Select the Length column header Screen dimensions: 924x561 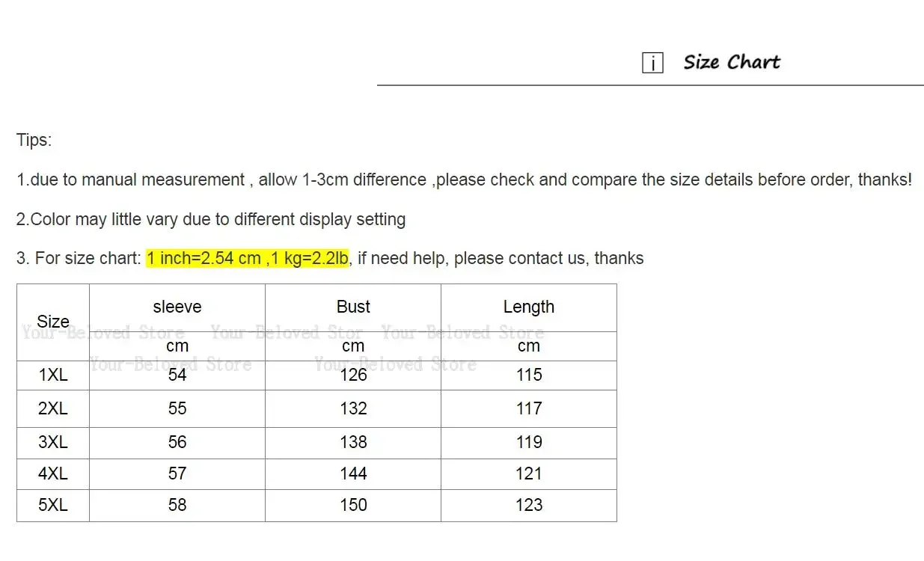pos(529,307)
